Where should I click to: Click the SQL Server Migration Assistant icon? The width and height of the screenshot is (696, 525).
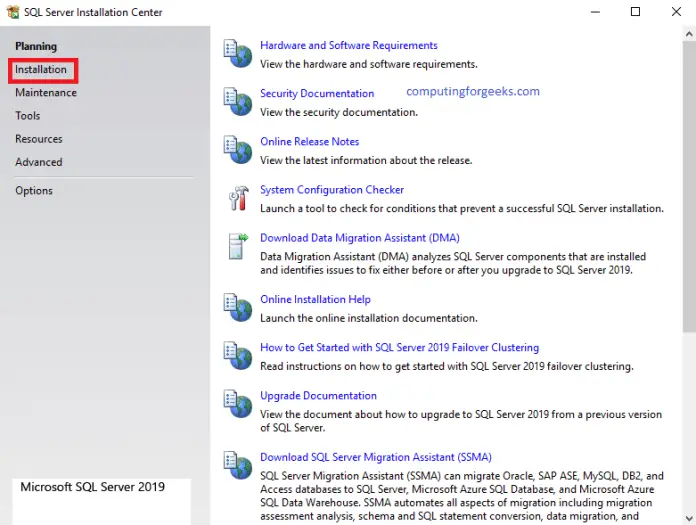pyautogui.click(x=238, y=465)
